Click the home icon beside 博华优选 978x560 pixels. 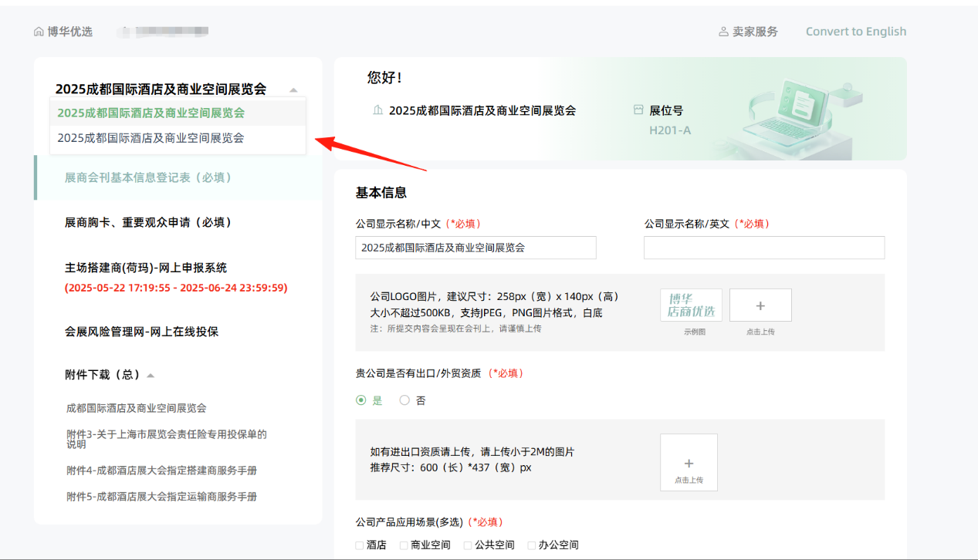(39, 32)
